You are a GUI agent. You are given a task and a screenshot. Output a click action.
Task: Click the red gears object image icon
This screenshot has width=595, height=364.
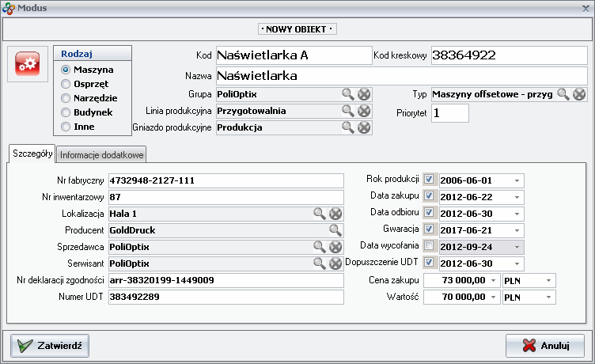(x=28, y=64)
